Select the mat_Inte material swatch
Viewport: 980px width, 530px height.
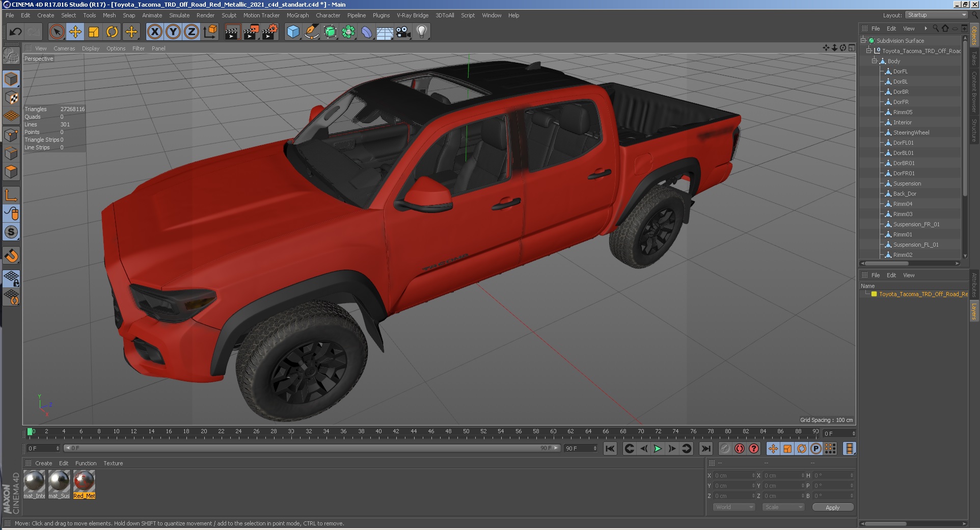35,484
